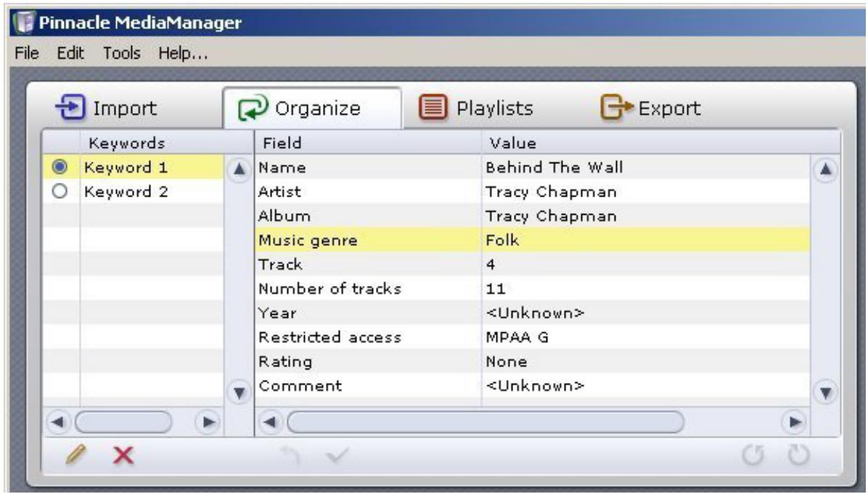Click the pencil edit keyword icon
This screenshot has height=494, width=868.
(x=75, y=455)
